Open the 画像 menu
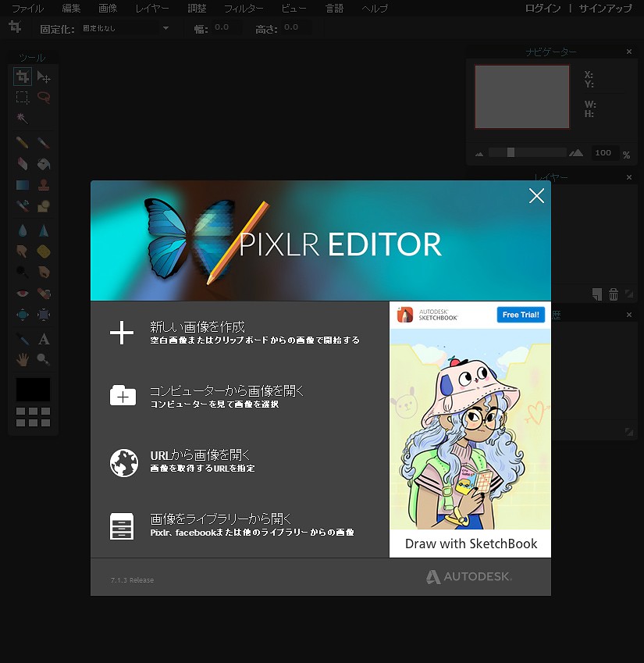 [x=108, y=9]
